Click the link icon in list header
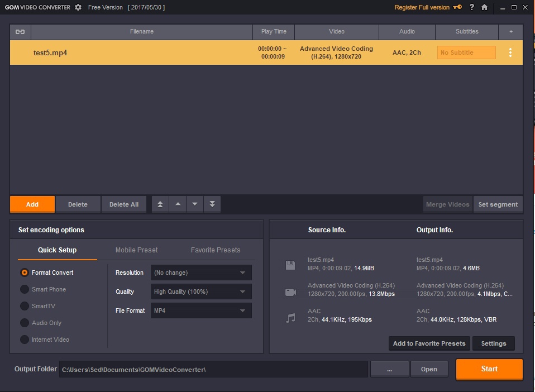This screenshot has width=535, height=392. [20, 32]
